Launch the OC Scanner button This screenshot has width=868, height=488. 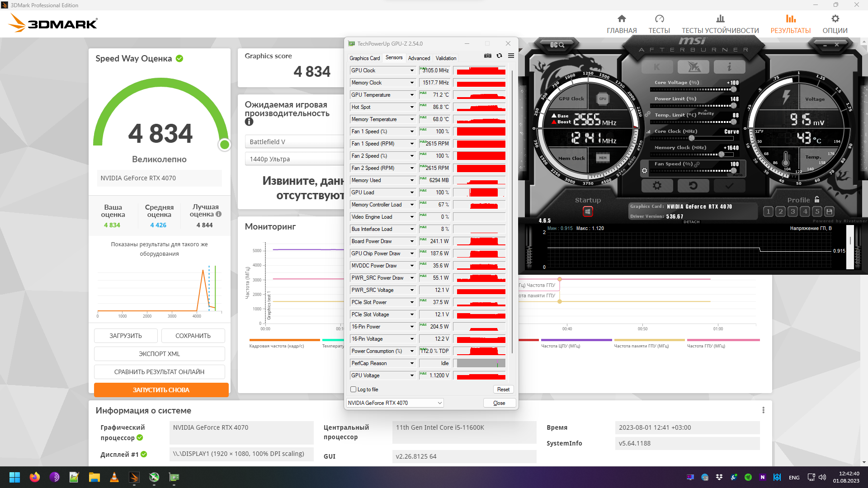(557, 45)
